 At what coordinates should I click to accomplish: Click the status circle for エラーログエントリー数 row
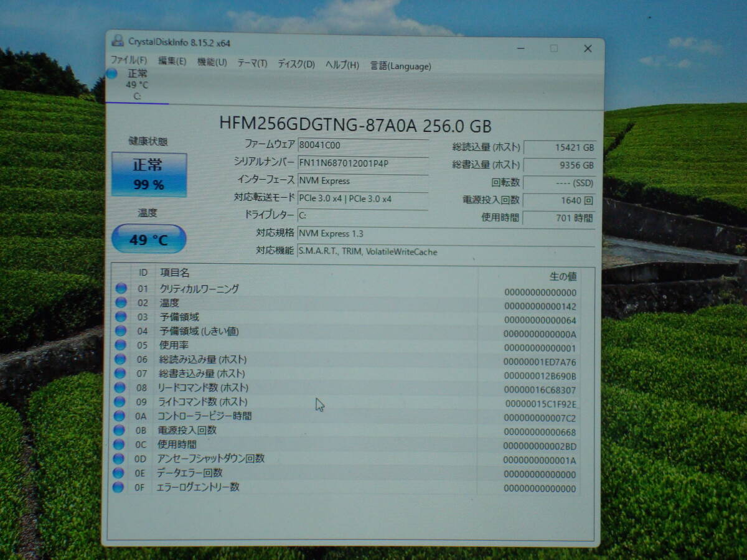[118, 487]
